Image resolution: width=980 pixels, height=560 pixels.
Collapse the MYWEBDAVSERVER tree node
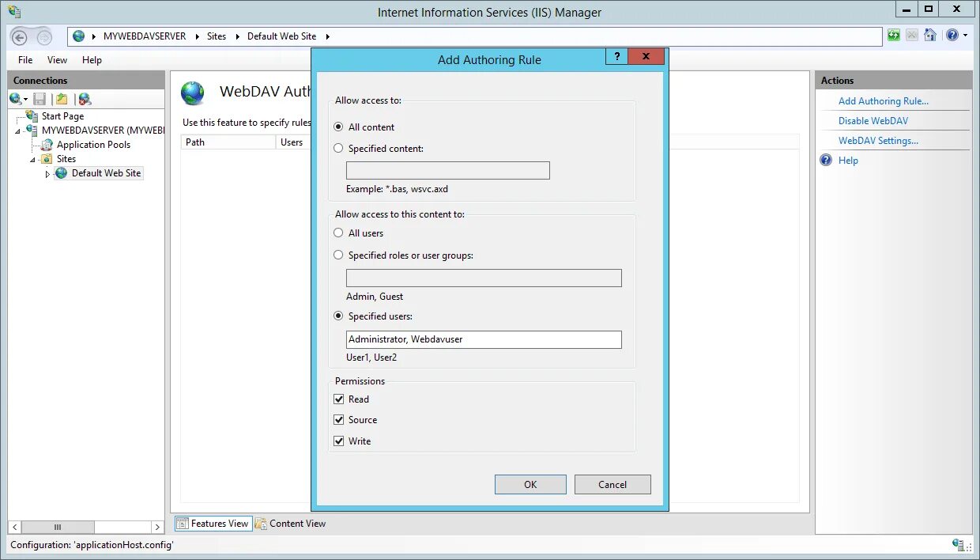click(18, 131)
